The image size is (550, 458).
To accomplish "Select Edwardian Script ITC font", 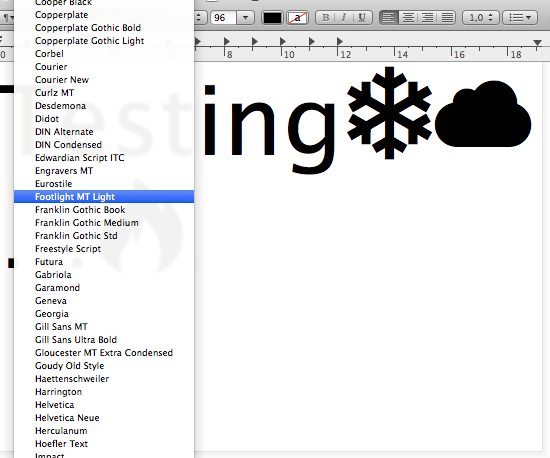I will 104,157.
